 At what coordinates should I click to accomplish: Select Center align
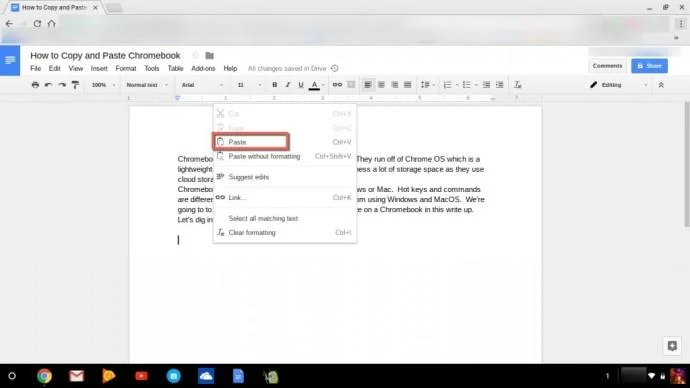381,84
